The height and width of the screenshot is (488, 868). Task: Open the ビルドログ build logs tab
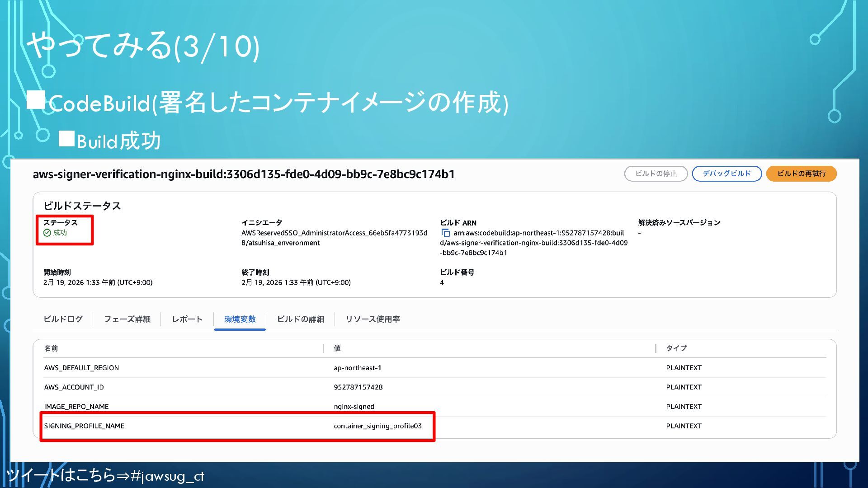coord(63,319)
